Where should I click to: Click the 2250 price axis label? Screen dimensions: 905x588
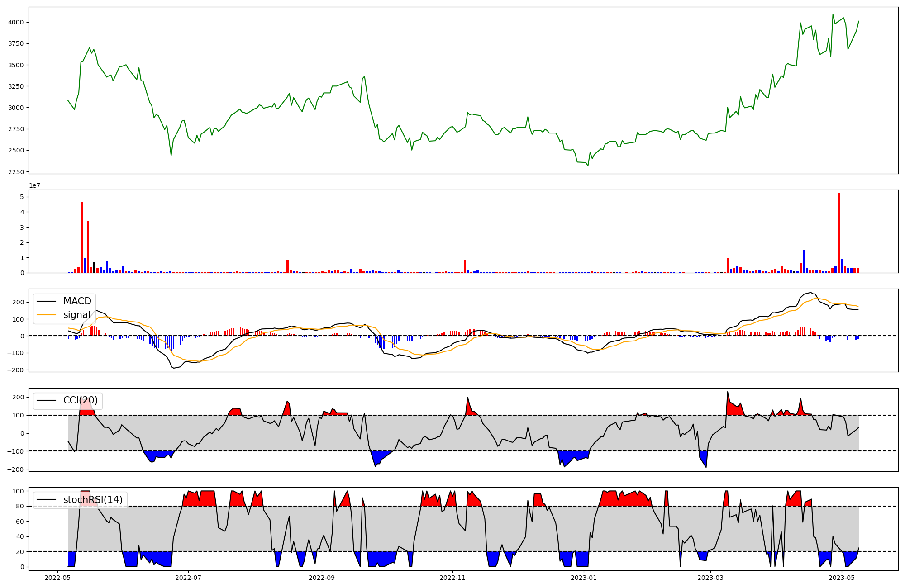pyautogui.click(x=17, y=171)
